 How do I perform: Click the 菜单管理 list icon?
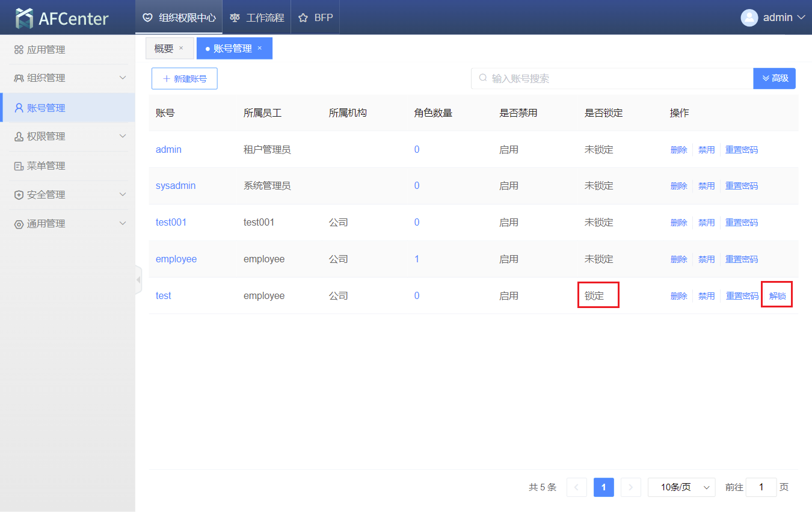pos(19,166)
